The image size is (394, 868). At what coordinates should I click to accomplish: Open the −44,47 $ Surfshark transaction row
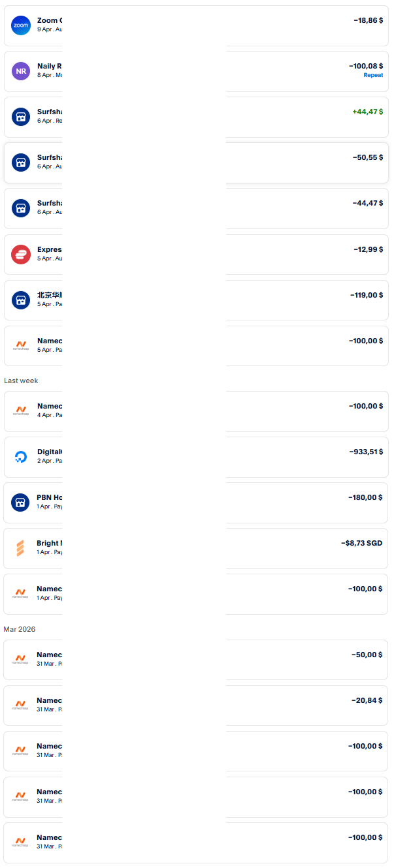[x=196, y=208]
